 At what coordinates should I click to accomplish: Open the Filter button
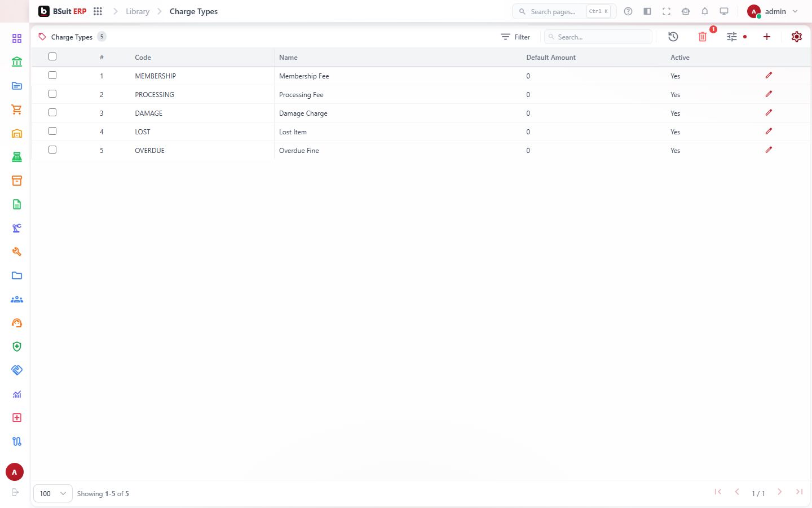pyautogui.click(x=515, y=37)
